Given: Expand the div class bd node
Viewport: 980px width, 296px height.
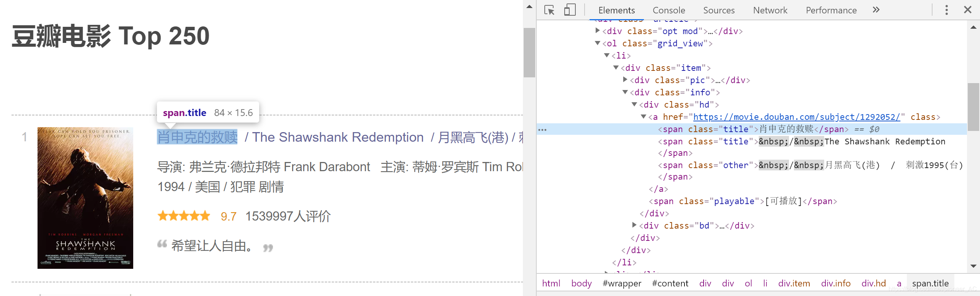Looking at the screenshot, I should tap(634, 225).
